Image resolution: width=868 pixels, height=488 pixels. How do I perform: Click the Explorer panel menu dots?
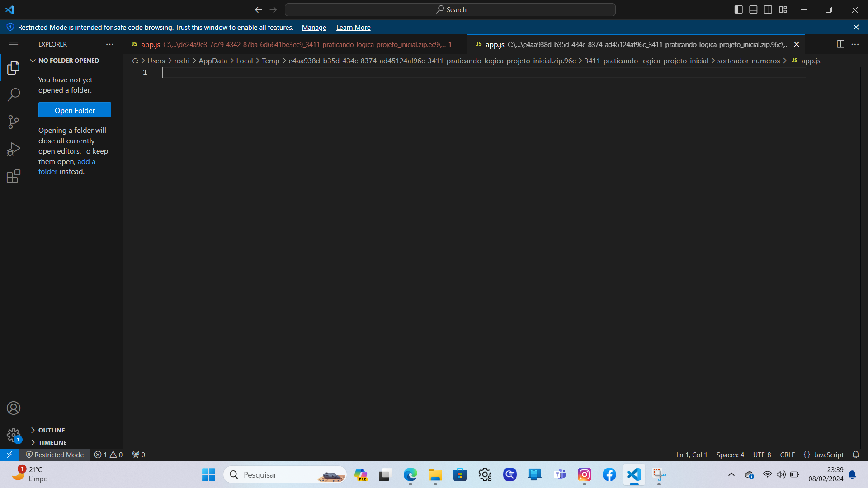coord(110,44)
